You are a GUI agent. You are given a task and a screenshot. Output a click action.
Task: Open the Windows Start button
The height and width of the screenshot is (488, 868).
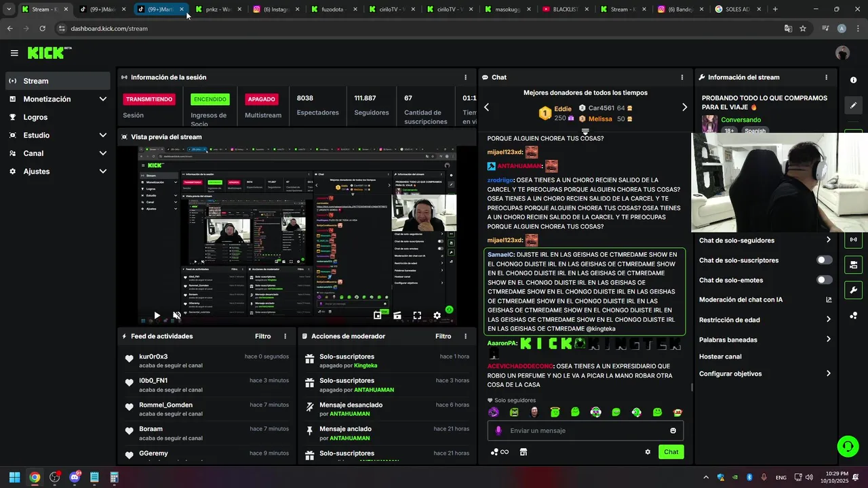(14, 477)
